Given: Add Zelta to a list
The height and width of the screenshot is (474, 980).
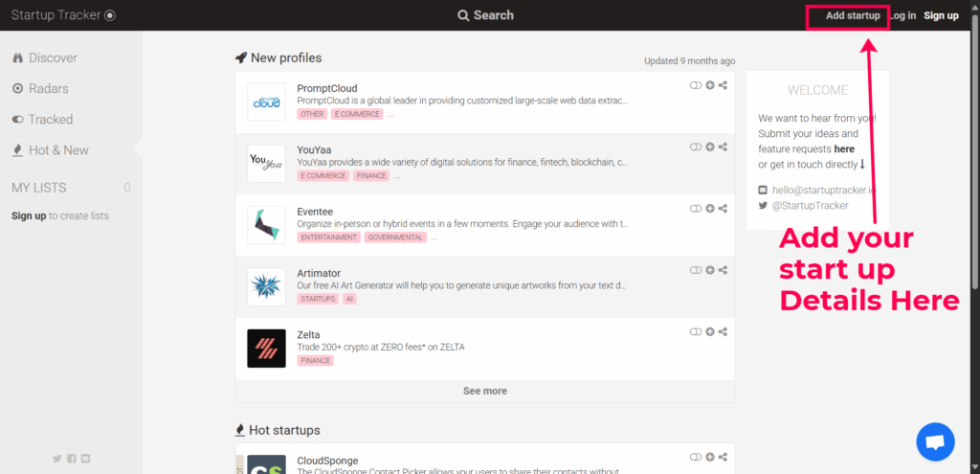Looking at the screenshot, I should click(x=710, y=332).
